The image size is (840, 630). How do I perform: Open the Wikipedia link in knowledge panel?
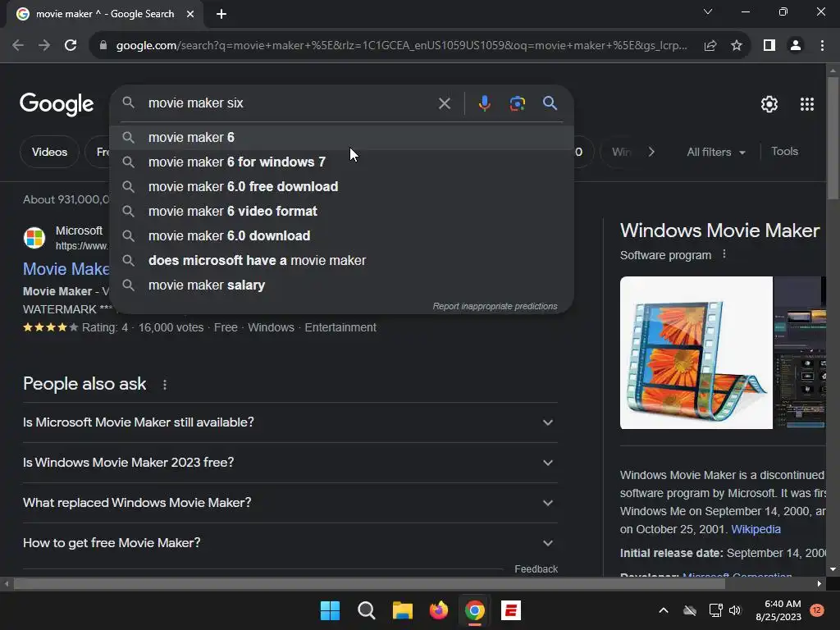tap(756, 529)
